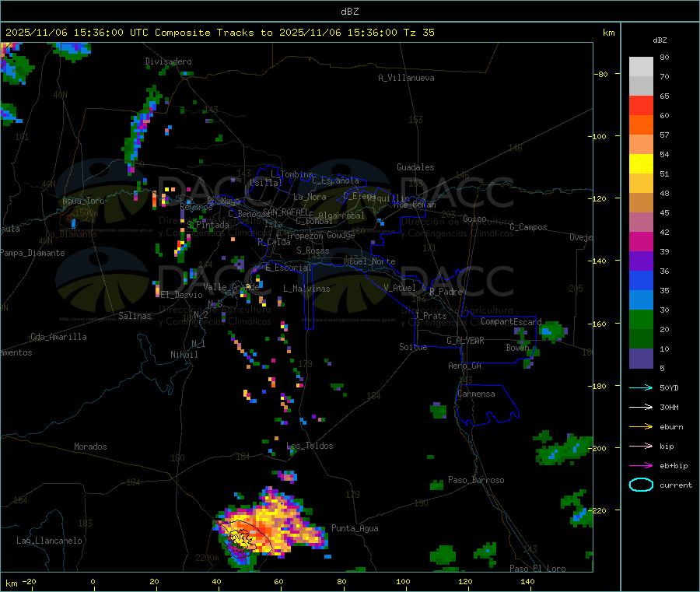Click the 80 dBZ scale value label
The height and width of the screenshot is (592, 700).
[664, 57]
